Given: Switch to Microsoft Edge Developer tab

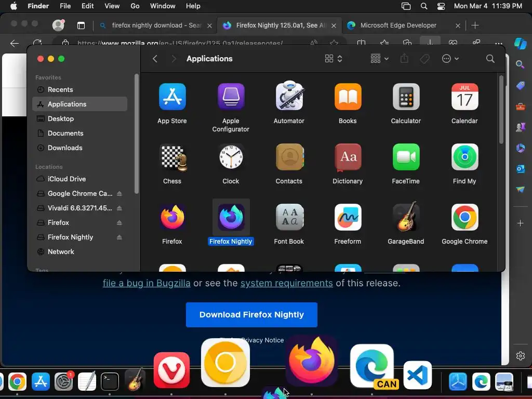Looking at the screenshot, I should (x=404, y=25).
